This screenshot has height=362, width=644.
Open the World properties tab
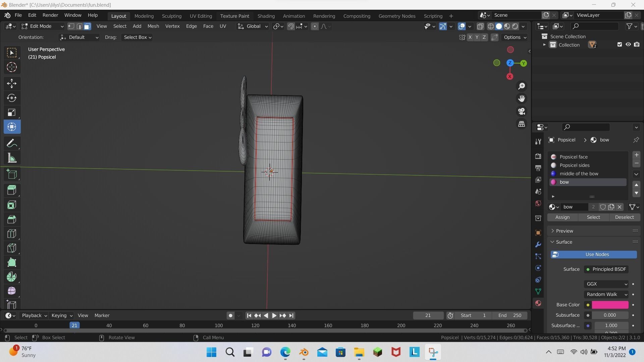538,203
